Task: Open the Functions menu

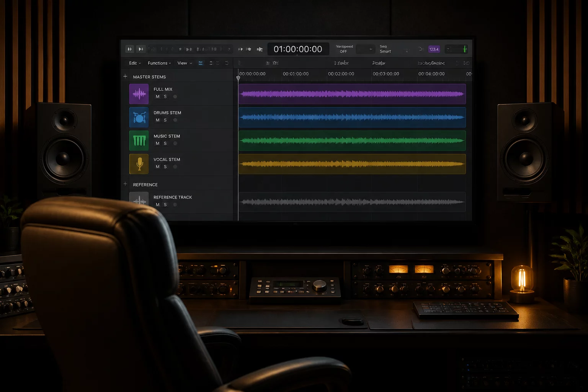Action: point(159,63)
